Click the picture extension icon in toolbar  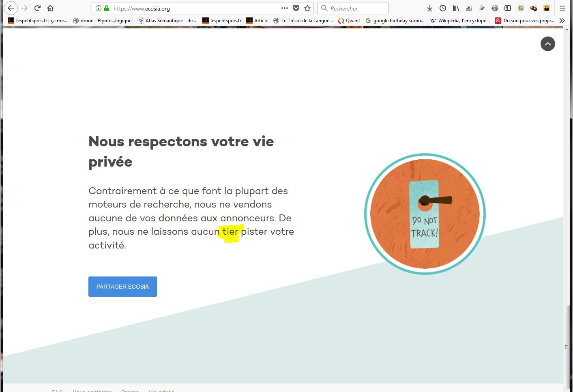[469, 8]
